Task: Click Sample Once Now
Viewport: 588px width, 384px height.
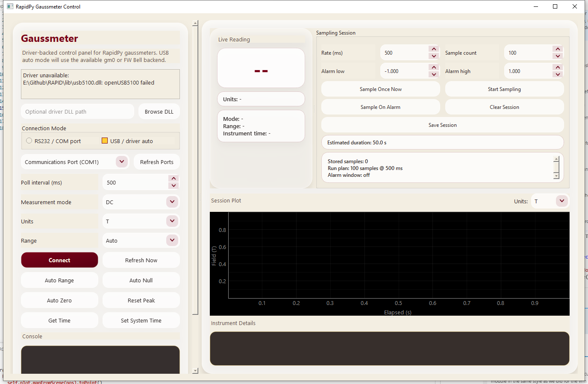Action: [381, 89]
